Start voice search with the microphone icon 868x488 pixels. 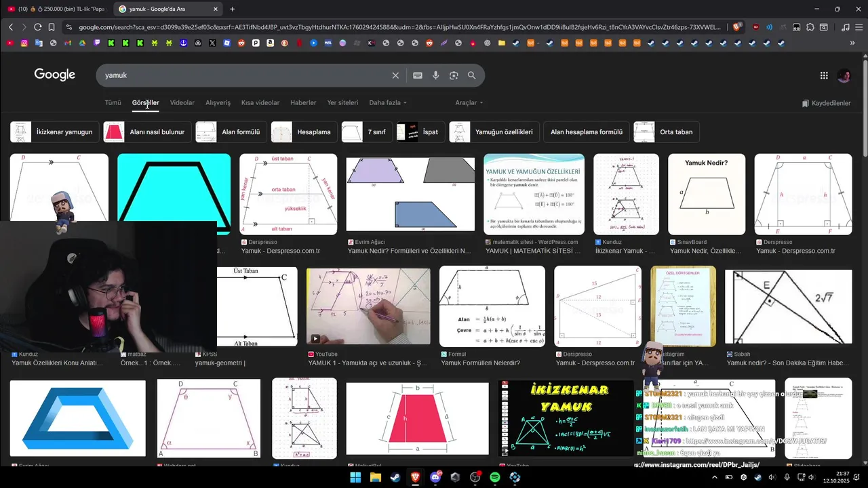[x=436, y=75]
